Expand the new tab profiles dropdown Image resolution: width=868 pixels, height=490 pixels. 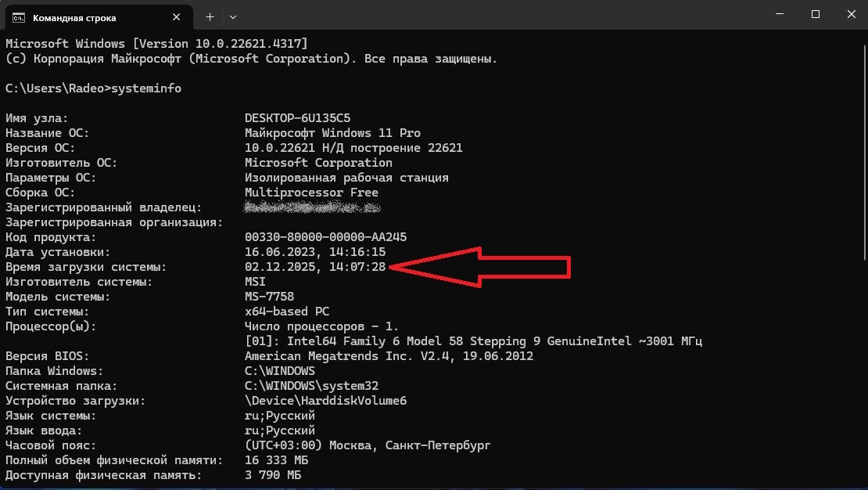tap(233, 16)
